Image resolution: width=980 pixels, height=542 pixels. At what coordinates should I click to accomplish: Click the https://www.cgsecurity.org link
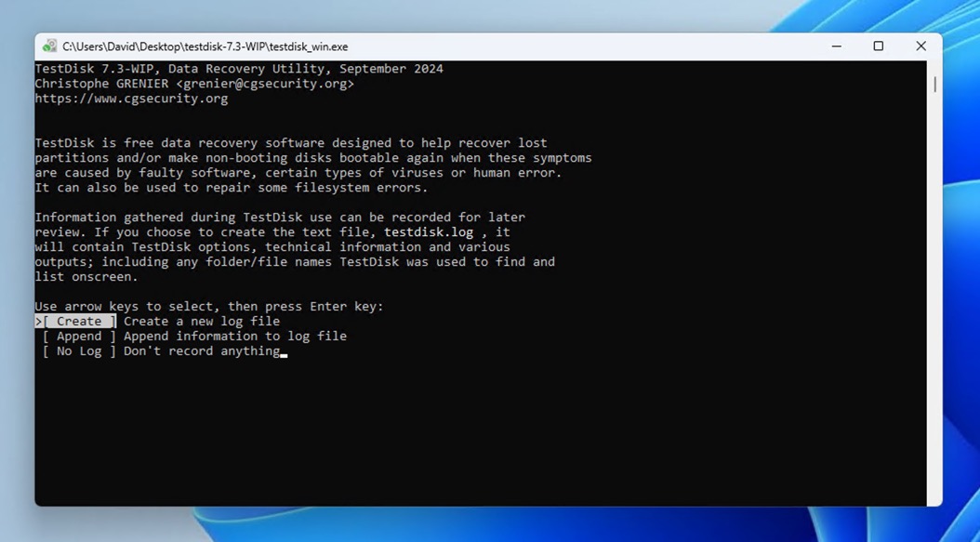(131, 98)
